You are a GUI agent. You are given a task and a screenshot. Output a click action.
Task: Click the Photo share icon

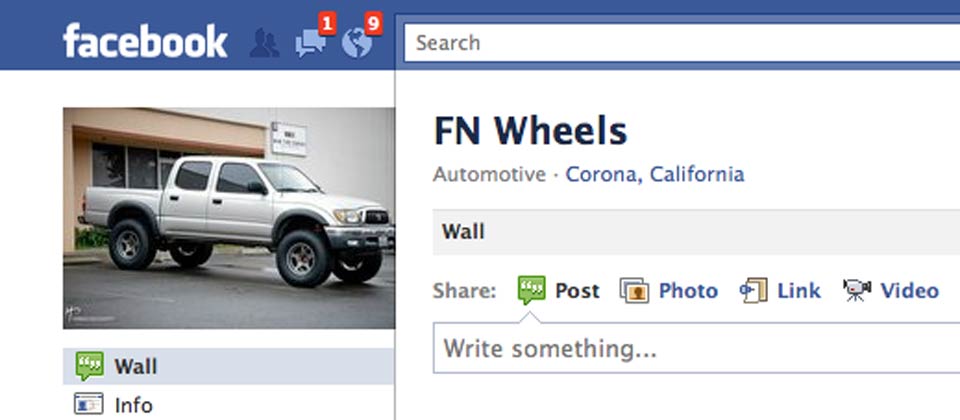(634, 291)
